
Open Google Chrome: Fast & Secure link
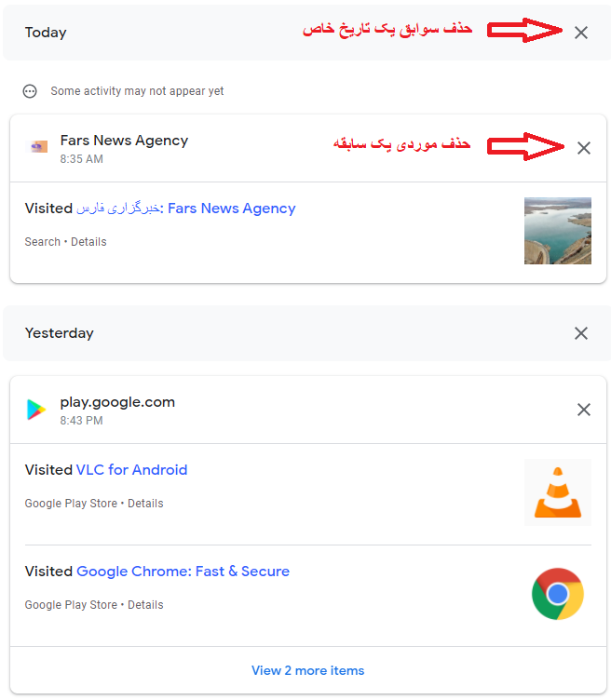coord(183,571)
